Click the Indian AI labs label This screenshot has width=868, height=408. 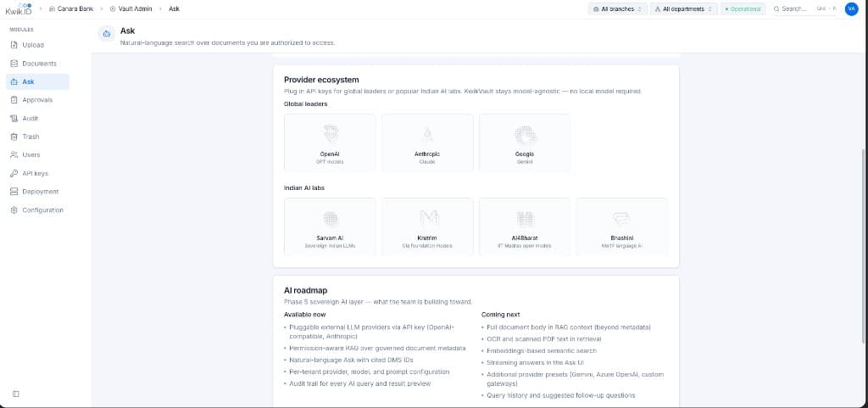(x=304, y=187)
